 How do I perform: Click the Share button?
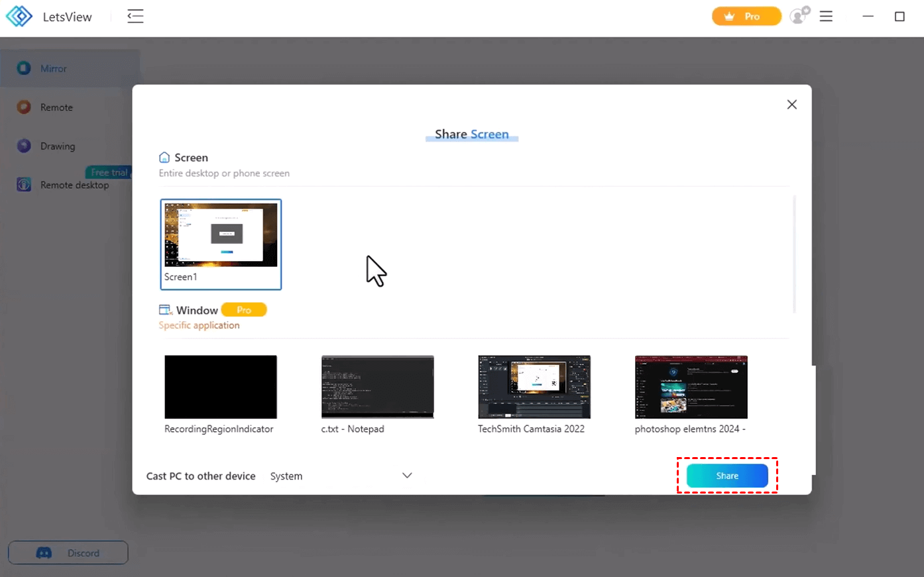coord(727,476)
